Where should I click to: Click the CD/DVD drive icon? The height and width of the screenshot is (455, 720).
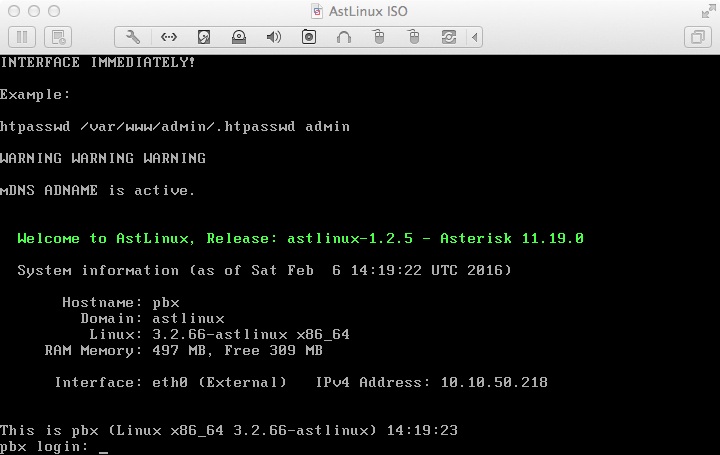pos(239,37)
